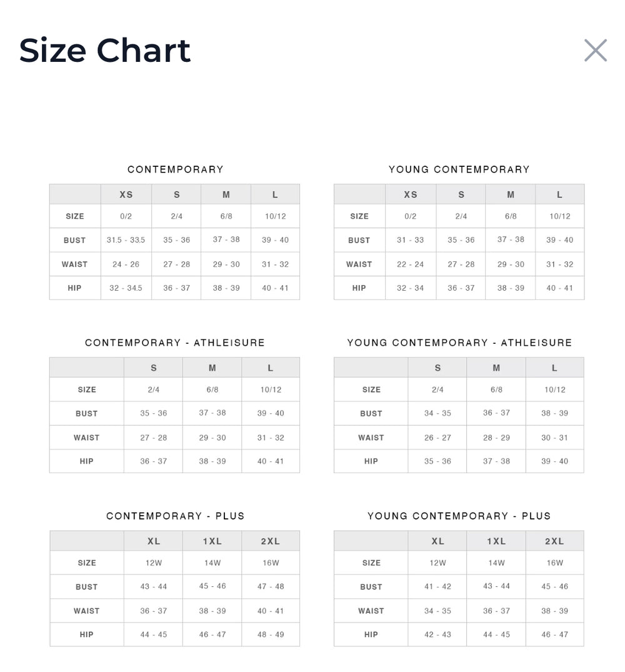Image resolution: width=625 pixels, height=672 pixels.
Task: Select the Contemporary - Plus table title
Action: [175, 516]
